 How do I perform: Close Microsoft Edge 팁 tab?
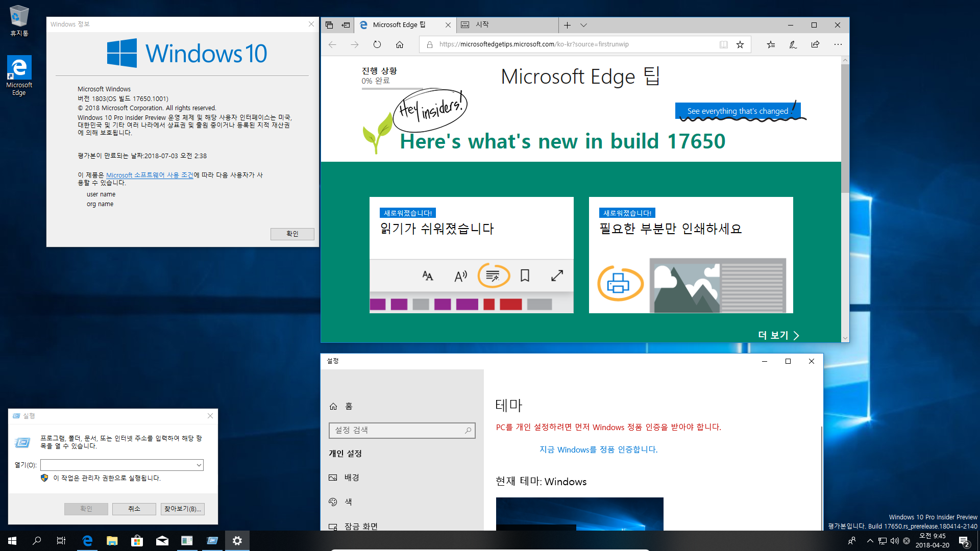448,25
